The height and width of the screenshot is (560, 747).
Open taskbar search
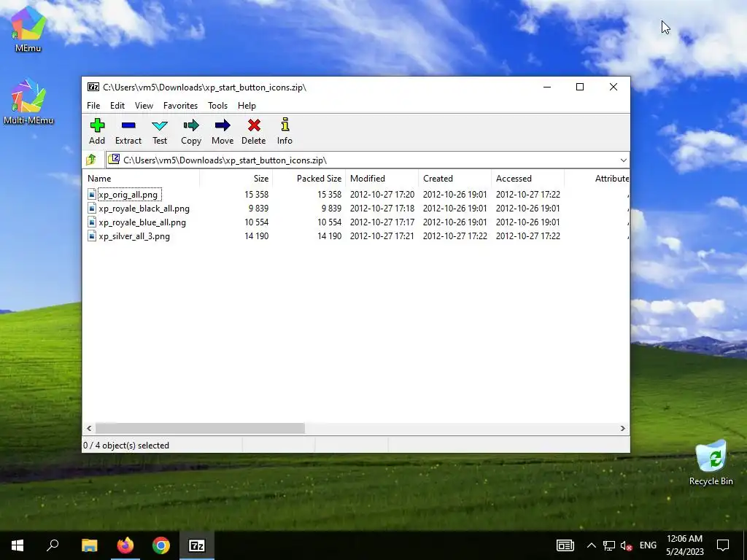[x=53, y=545]
